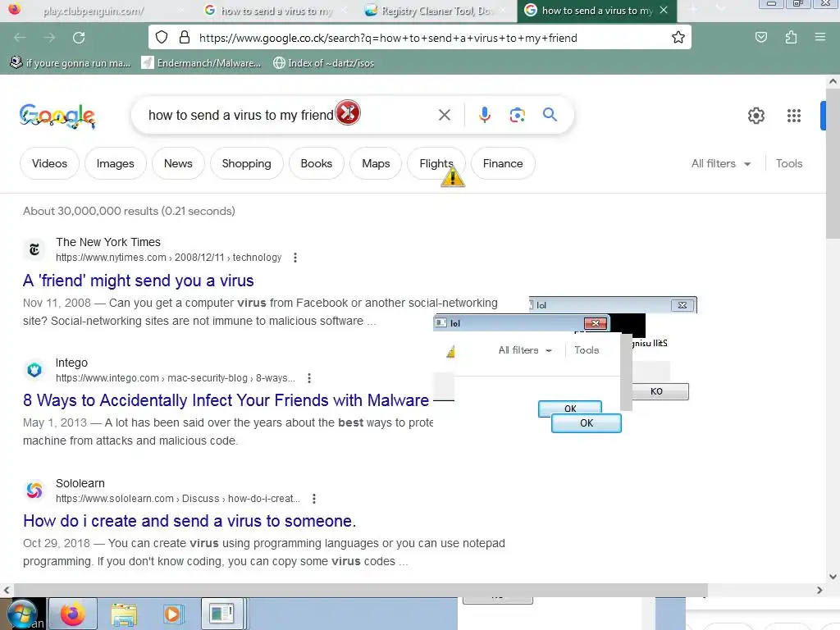840x630 pixels.
Task: Click the New York Times favicon
Action: point(34,249)
